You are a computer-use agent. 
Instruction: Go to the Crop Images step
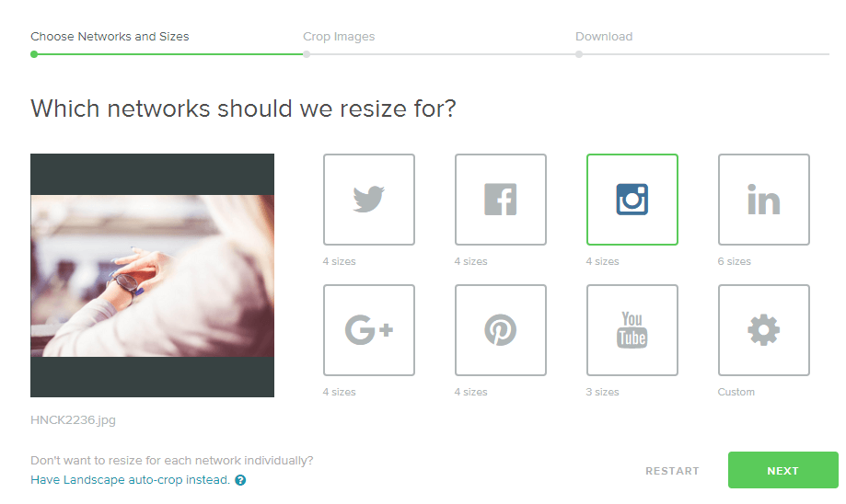tap(339, 37)
